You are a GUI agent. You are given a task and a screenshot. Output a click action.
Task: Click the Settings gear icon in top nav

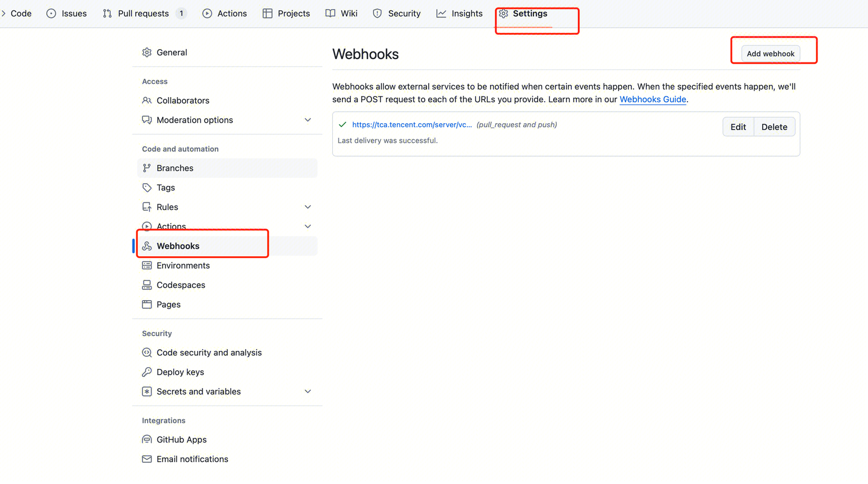pyautogui.click(x=503, y=13)
